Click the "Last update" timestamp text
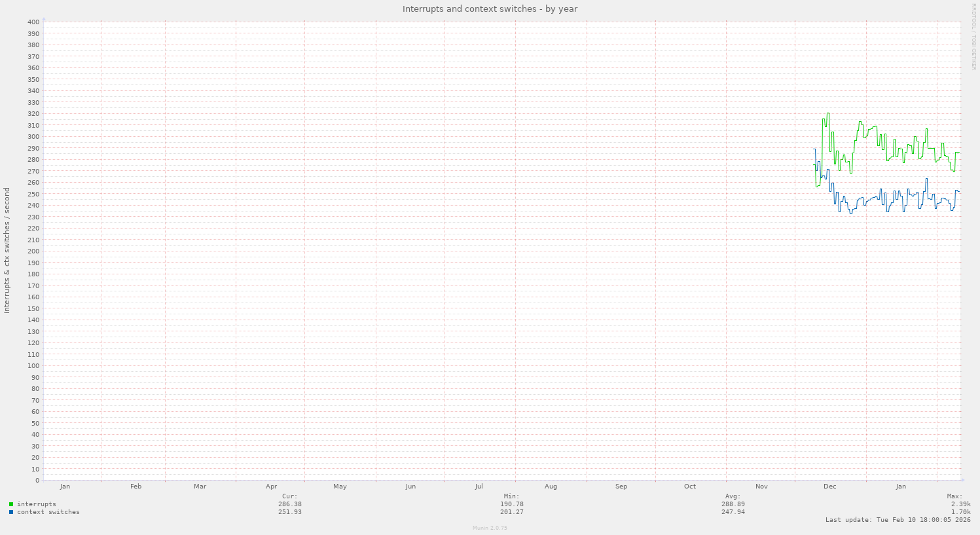The image size is (980, 535). (x=898, y=520)
